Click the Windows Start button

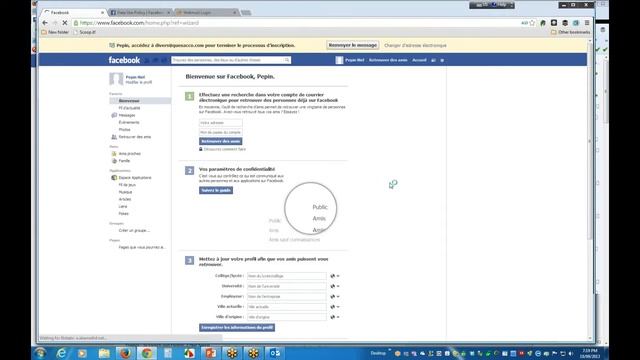click(x=40, y=353)
